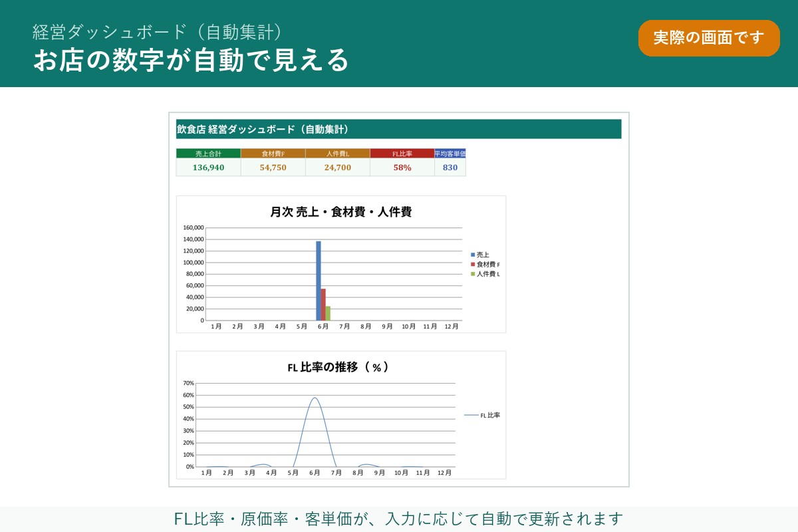The image size is (798, 532).
Task: Click the 月次 売上・食材費・人件費 chart title
Action: 340,212
